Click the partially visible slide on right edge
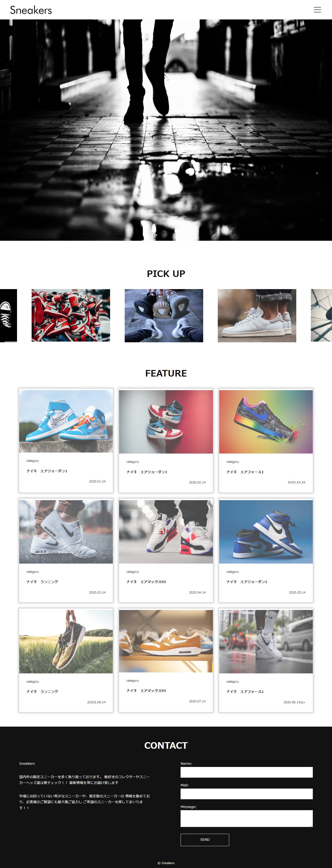 (x=321, y=315)
